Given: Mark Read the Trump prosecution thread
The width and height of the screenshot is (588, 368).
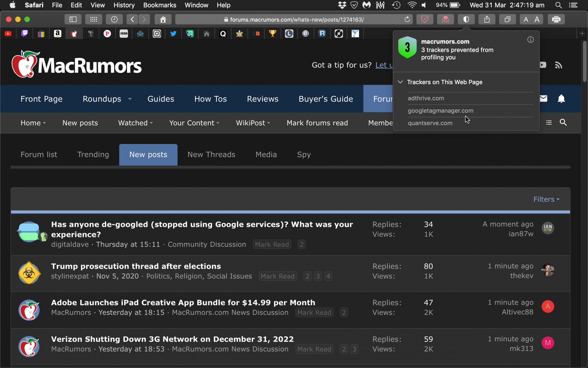Looking at the screenshot, I should pyautogui.click(x=277, y=276).
